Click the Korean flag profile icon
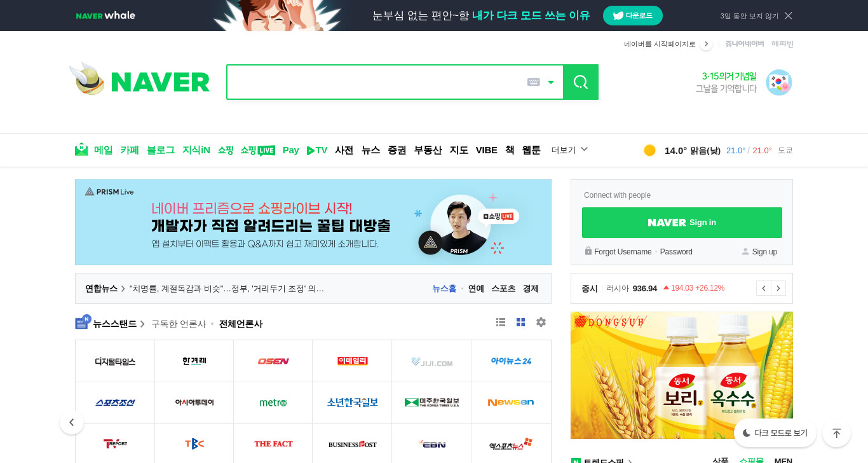868x463 pixels. click(x=779, y=83)
